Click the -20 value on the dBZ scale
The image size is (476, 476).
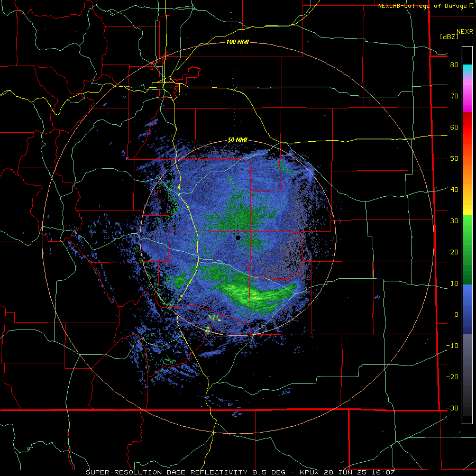452,377
